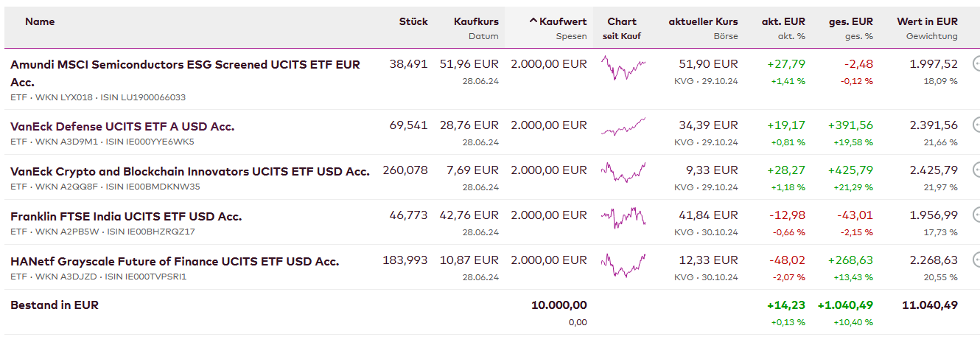Sort by aktueller Kurs column header
The width and height of the screenshot is (980, 337).
703,21
